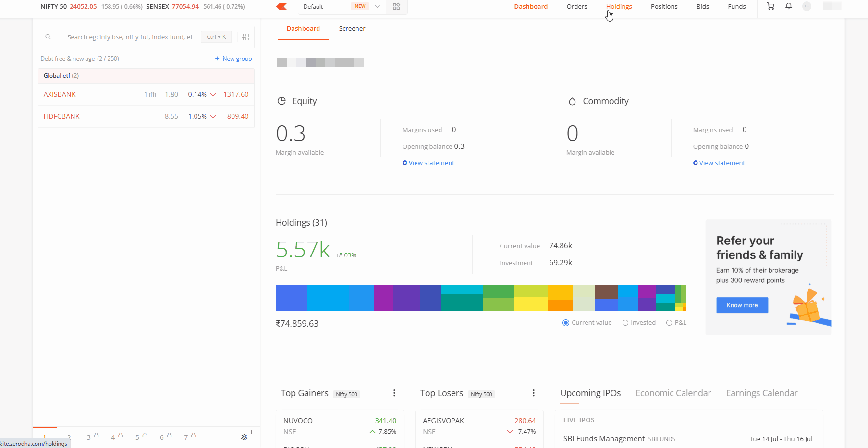Open Top Losers three-dot options menu
Screen dimensions: 868x448
(534, 393)
